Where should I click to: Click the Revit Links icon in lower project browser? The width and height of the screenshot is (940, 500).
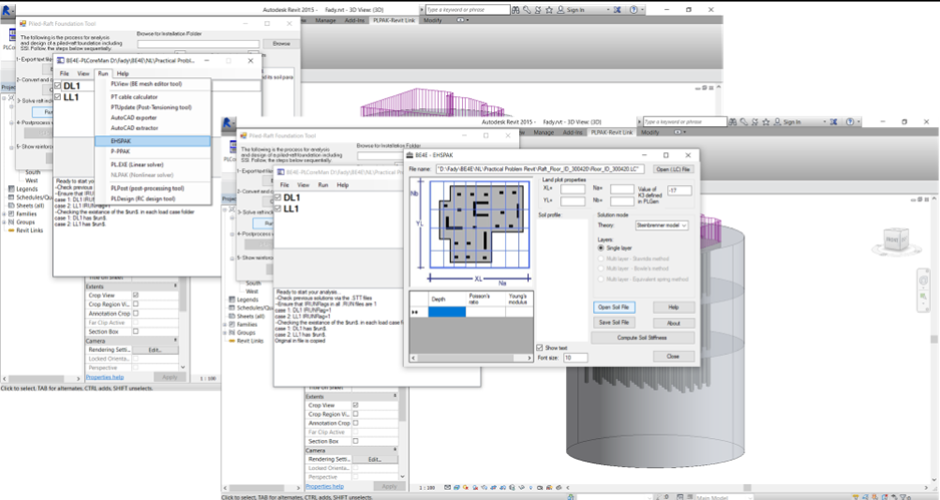(232, 341)
